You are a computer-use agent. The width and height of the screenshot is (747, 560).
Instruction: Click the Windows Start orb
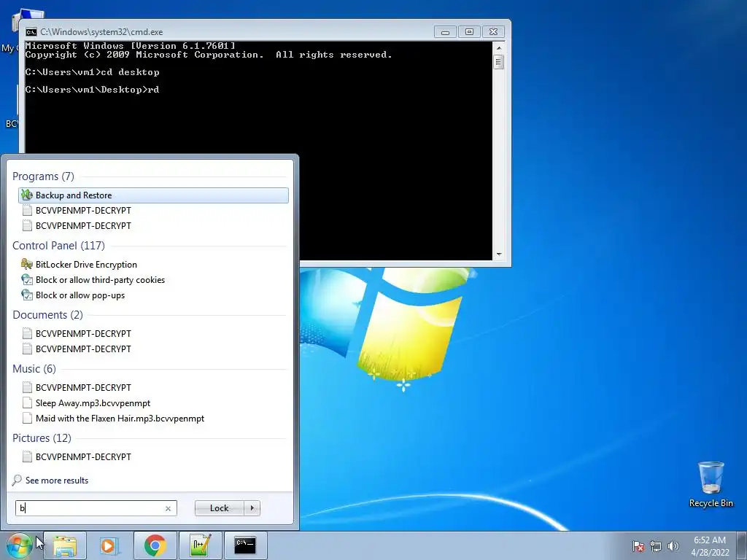pos(19,545)
